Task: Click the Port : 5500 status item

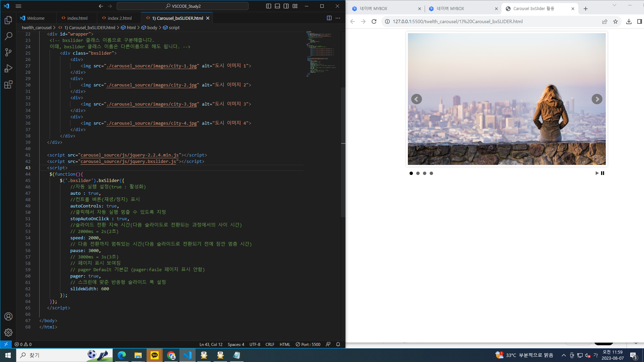Action: [308, 344]
